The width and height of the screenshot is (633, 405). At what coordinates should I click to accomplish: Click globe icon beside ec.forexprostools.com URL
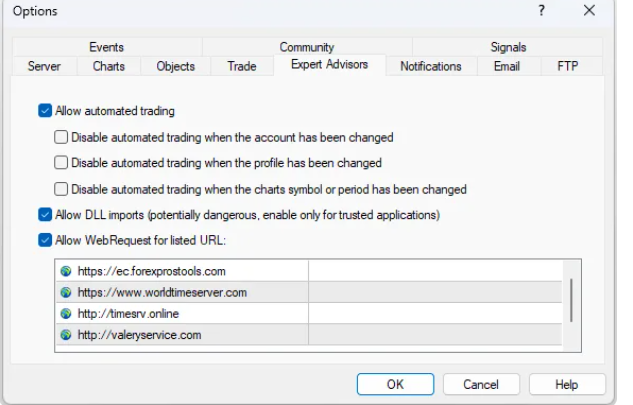click(x=66, y=271)
